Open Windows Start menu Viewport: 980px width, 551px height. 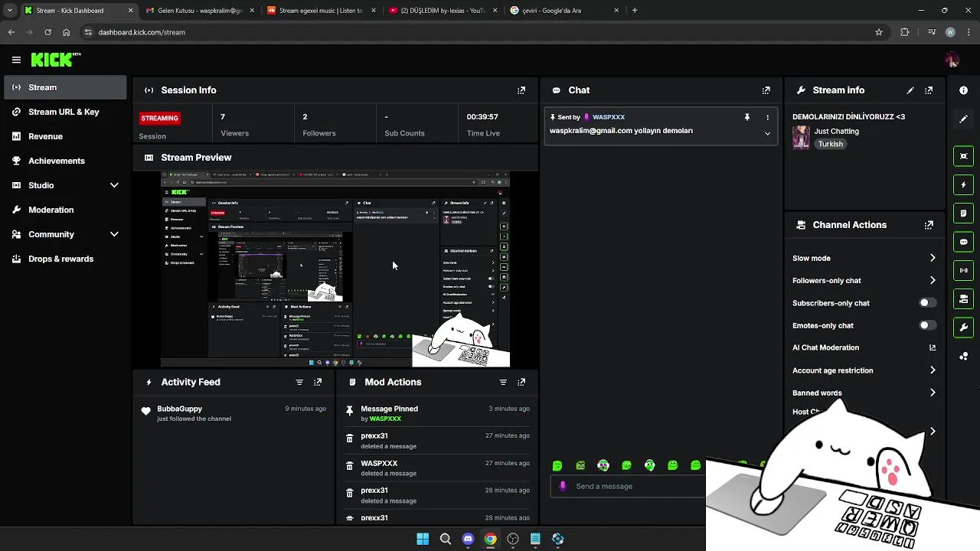pyautogui.click(x=423, y=539)
